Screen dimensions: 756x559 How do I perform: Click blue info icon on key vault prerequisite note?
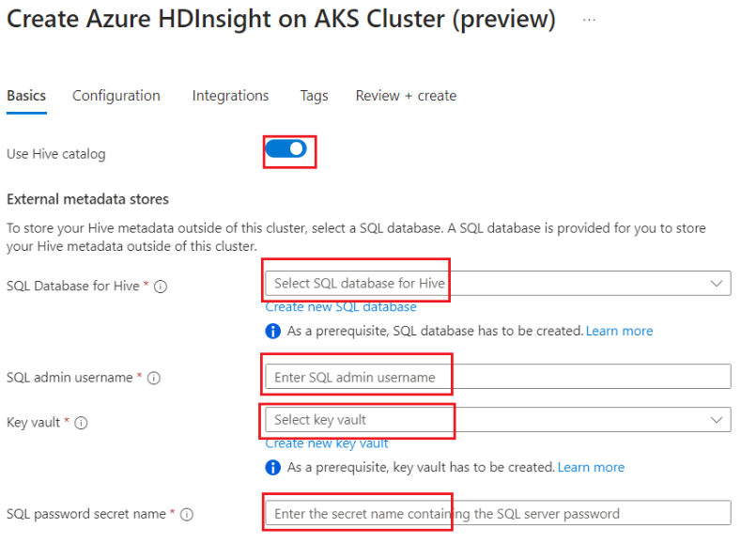pyautogui.click(x=273, y=468)
